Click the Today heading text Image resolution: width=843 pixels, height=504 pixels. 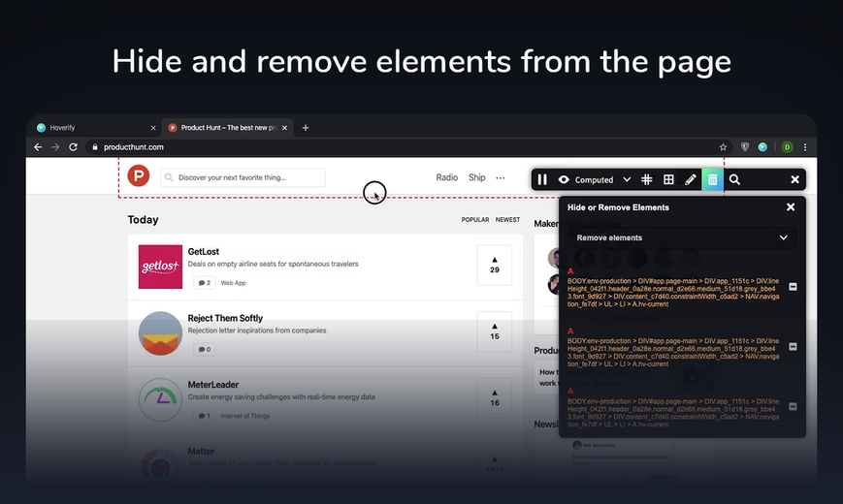coord(143,219)
